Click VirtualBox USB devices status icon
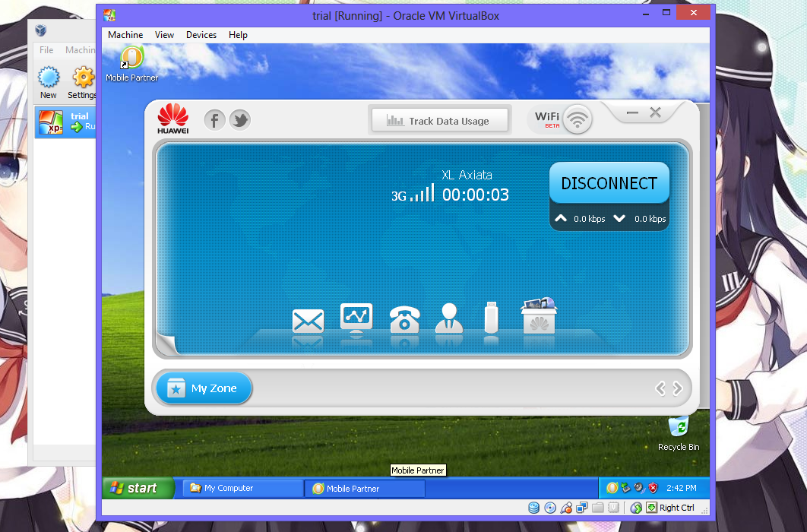The image size is (807, 532). point(566,508)
